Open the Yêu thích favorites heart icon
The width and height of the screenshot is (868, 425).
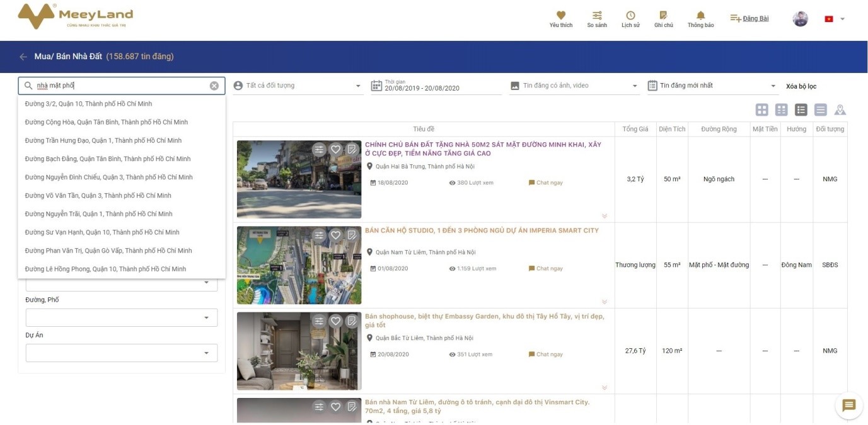pyautogui.click(x=560, y=16)
